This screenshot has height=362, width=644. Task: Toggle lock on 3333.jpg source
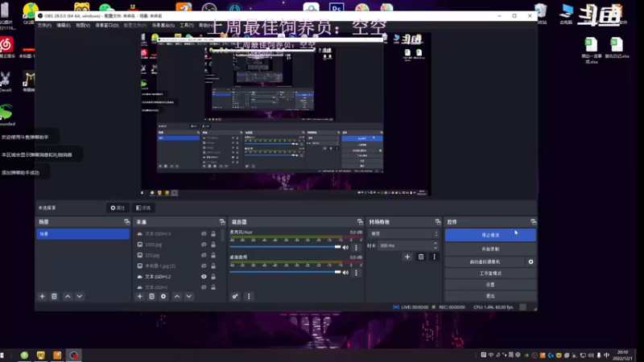click(213, 245)
